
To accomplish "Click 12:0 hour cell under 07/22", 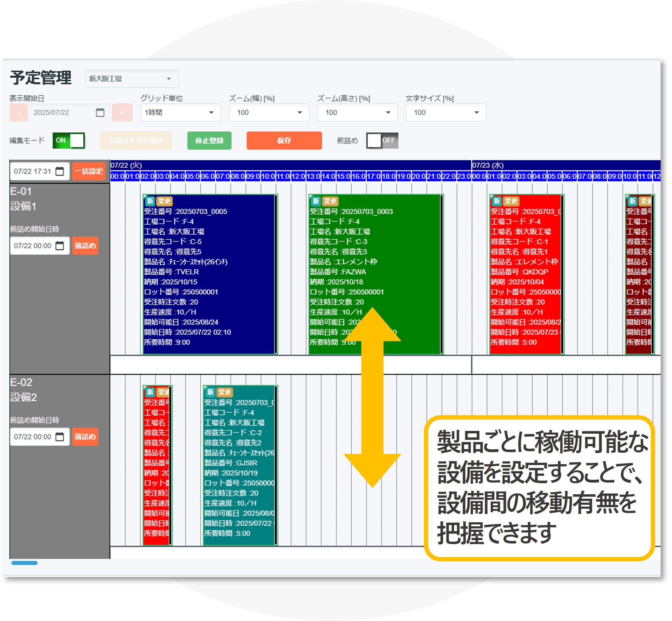I will [298, 176].
